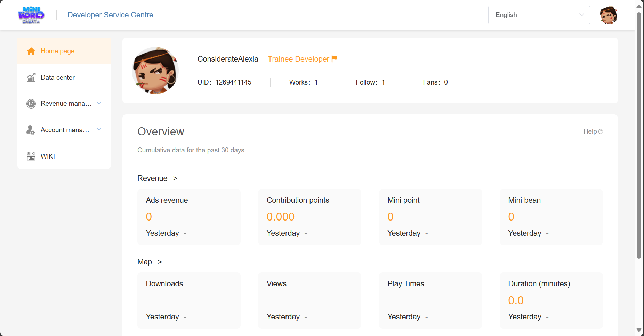Click the vertical scrollbar thumb
The image size is (644, 336).
(639, 136)
